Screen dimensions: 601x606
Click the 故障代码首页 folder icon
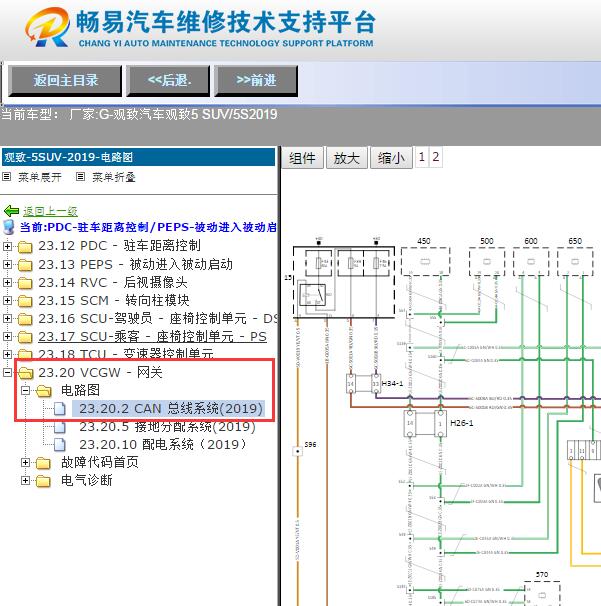(x=43, y=463)
